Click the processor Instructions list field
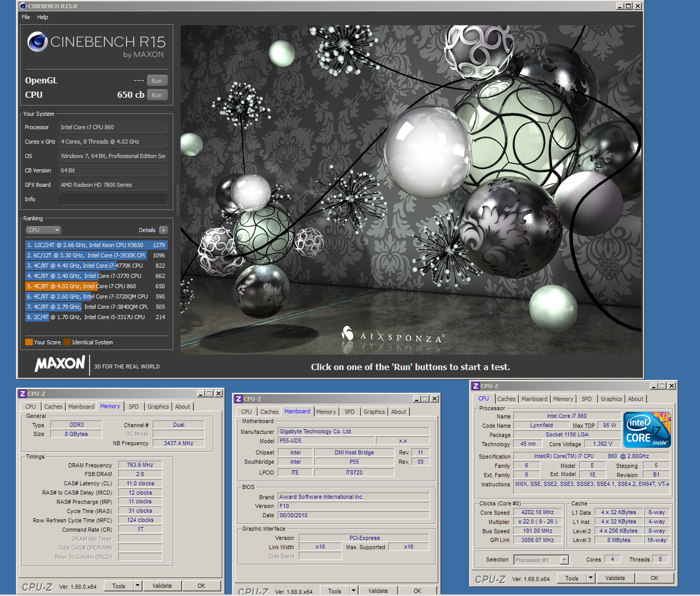Viewport: 700px width, 596px height. pyautogui.click(x=591, y=487)
